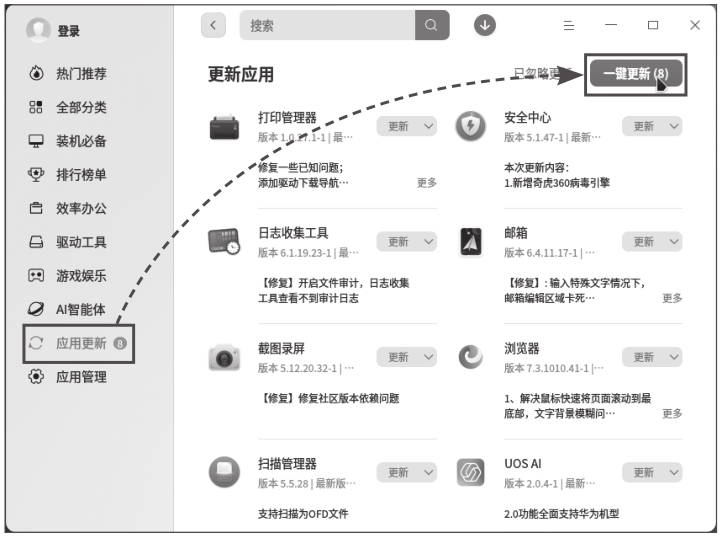Click the 日志收集工具 app title
This screenshot has width=723, height=539.
tap(293, 233)
